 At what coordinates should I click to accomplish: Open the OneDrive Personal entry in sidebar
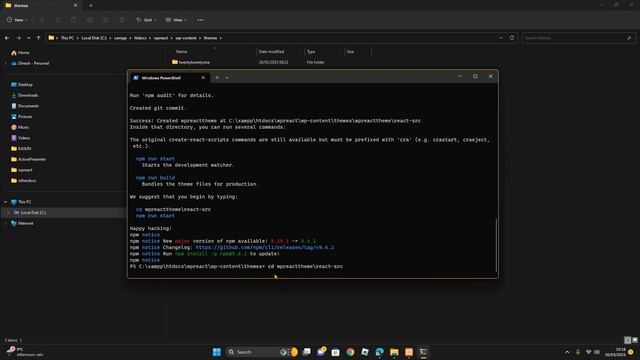click(x=30, y=63)
